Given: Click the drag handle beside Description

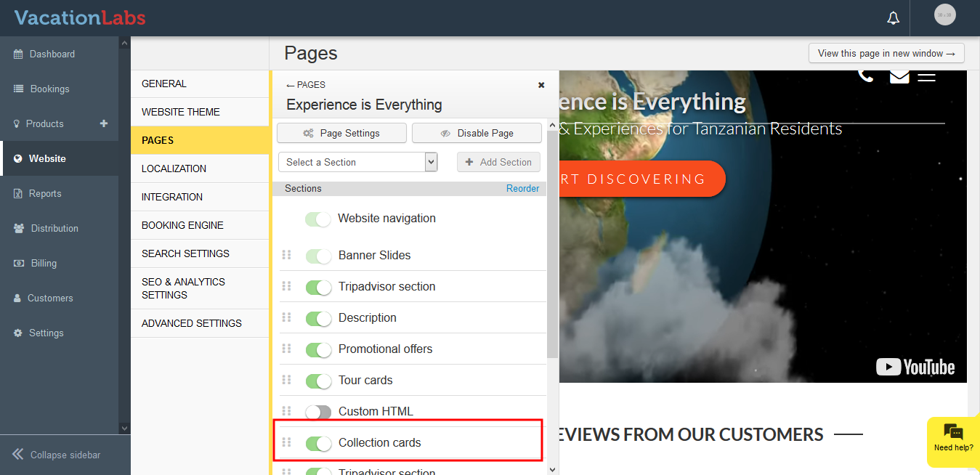Looking at the screenshot, I should tap(286, 317).
